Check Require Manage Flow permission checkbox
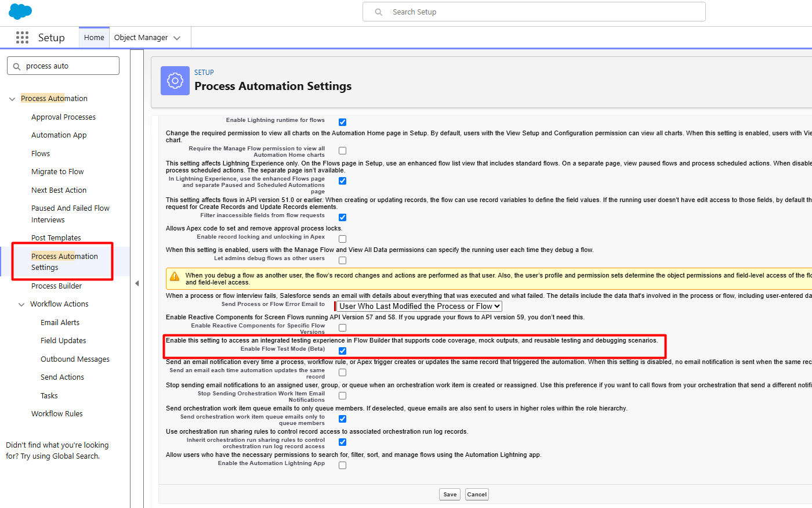Screen dimensions: 812x508 pos(342,150)
